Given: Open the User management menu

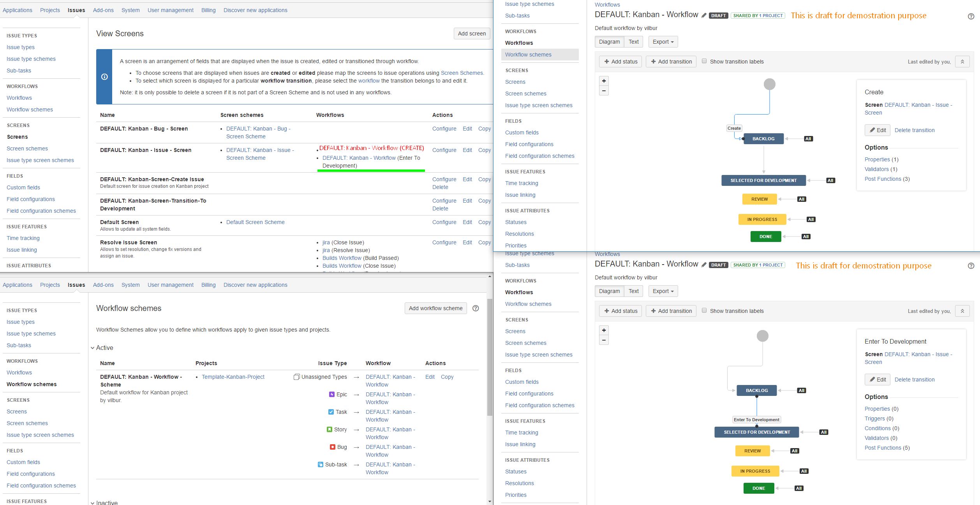Looking at the screenshot, I should (170, 10).
